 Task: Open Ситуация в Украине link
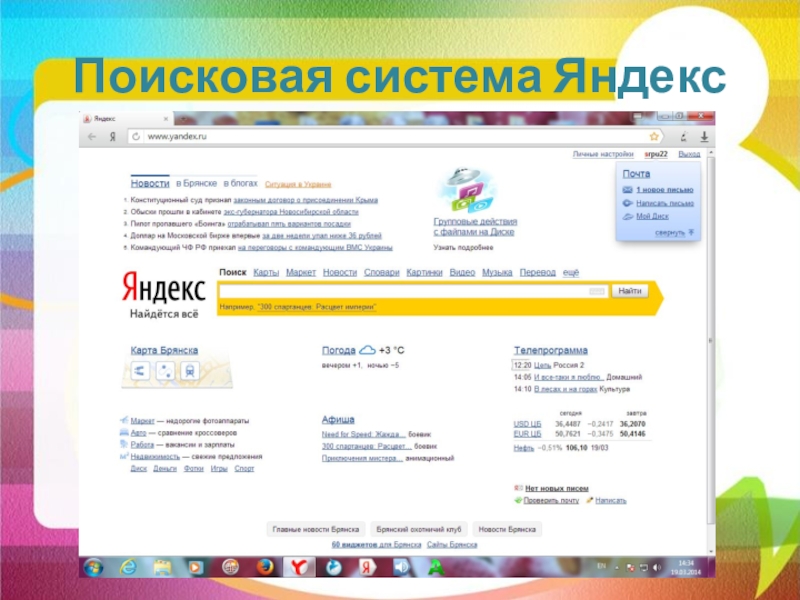298,185
